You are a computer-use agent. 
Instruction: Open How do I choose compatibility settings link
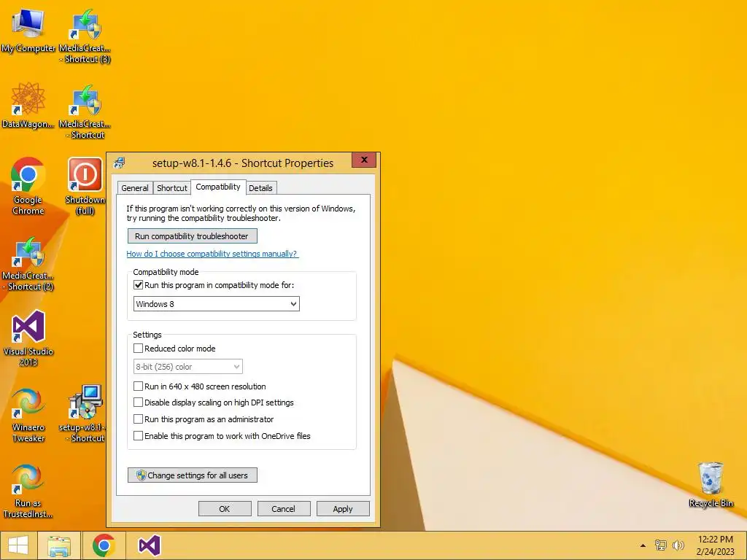(x=212, y=254)
